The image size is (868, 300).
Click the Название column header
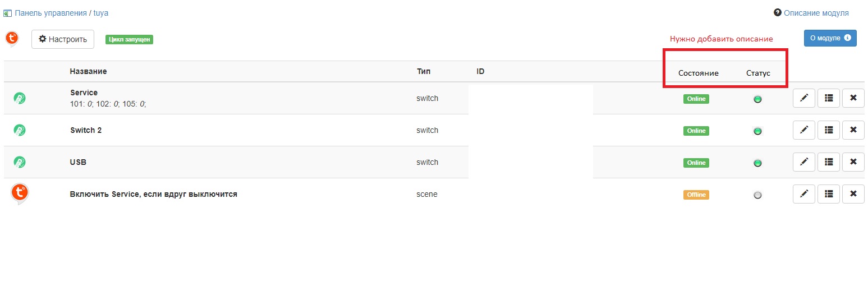tap(88, 71)
